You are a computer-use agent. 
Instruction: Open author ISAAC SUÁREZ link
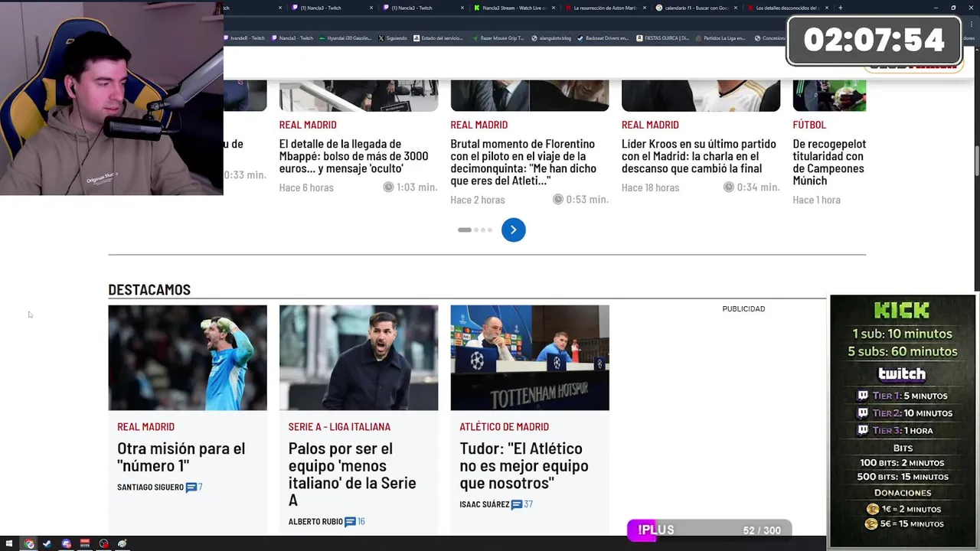click(484, 504)
